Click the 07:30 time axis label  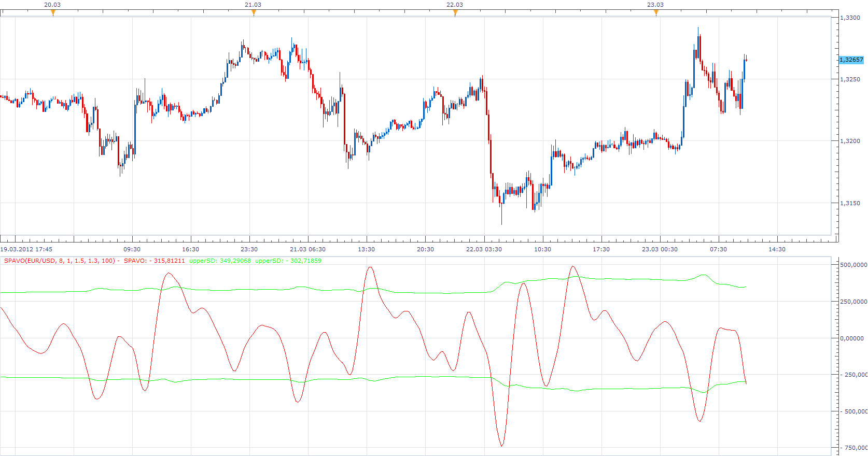(719, 249)
